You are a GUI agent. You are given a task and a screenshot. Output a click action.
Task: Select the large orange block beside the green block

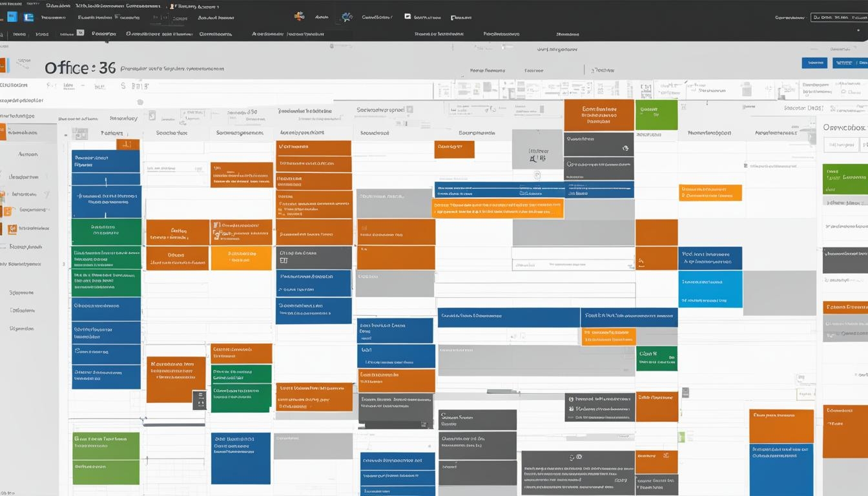pyautogui.click(x=599, y=115)
